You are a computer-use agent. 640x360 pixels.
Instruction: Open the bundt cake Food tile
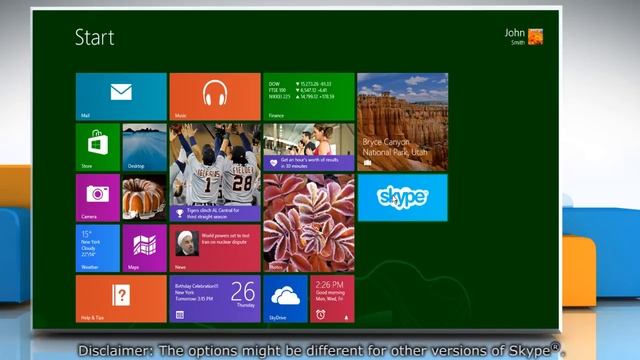click(x=145, y=198)
